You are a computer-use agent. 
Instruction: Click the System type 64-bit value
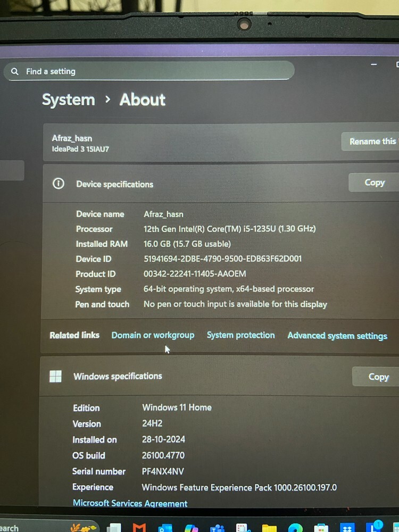[x=229, y=289]
